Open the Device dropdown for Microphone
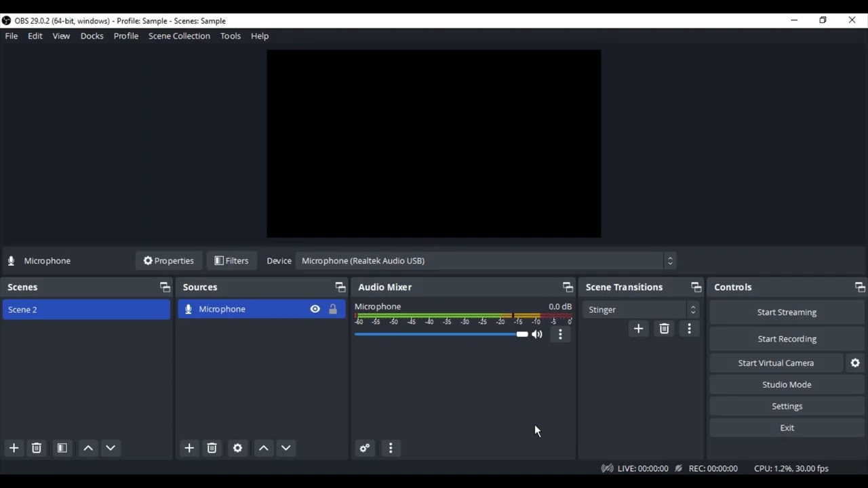Screen dimensions: 868x488 click(486, 261)
